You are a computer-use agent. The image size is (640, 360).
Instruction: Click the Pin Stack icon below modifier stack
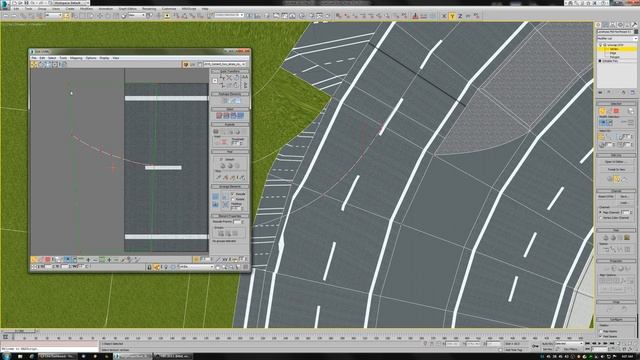click(600, 93)
